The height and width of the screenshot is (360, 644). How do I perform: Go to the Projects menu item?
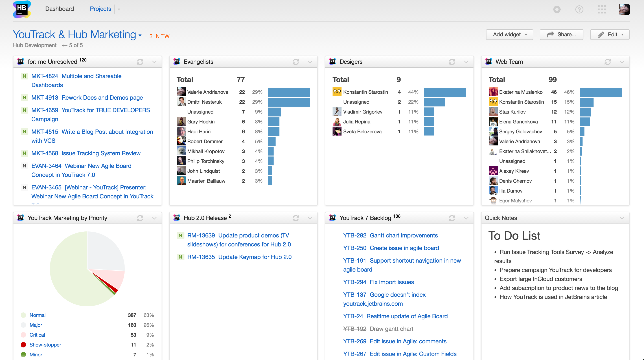101,9
